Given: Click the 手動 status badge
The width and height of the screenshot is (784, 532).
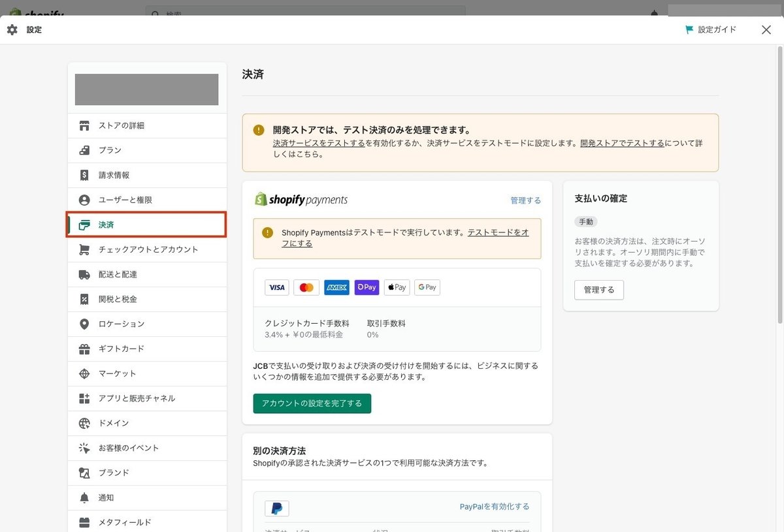Looking at the screenshot, I should [x=586, y=222].
